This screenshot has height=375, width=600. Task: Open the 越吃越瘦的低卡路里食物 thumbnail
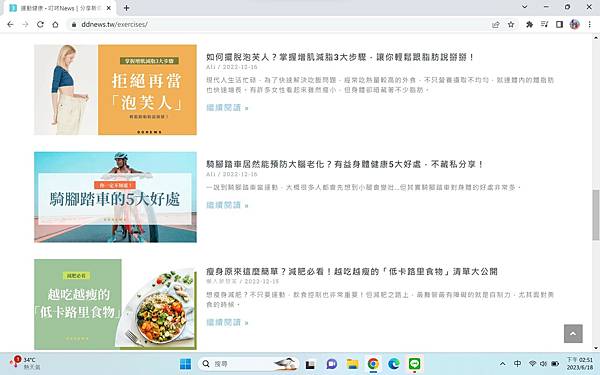(x=115, y=305)
